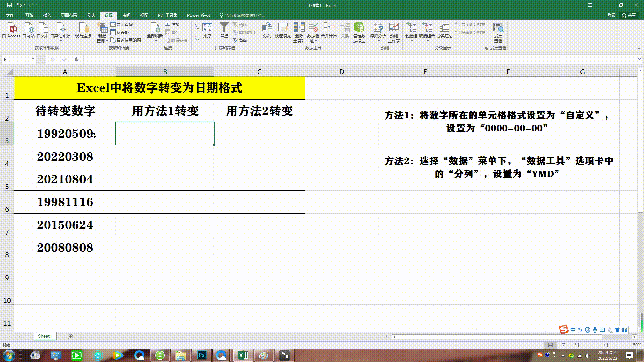Click Connections (连接) button in ribbon
This screenshot has width=644, height=362.
pyautogui.click(x=172, y=24)
